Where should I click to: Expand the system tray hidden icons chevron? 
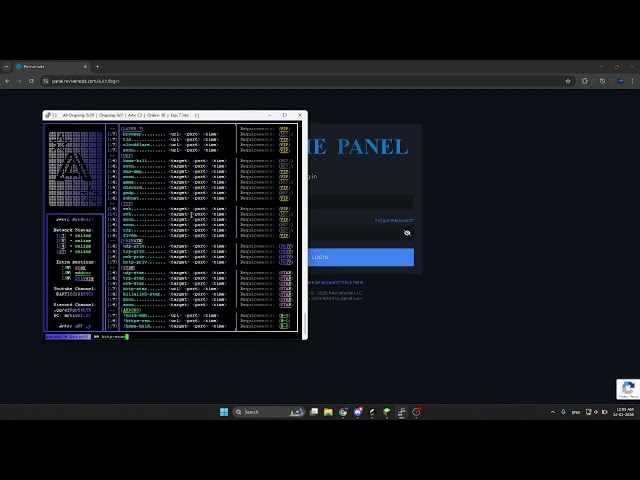pyautogui.click(x=553, y=412)
